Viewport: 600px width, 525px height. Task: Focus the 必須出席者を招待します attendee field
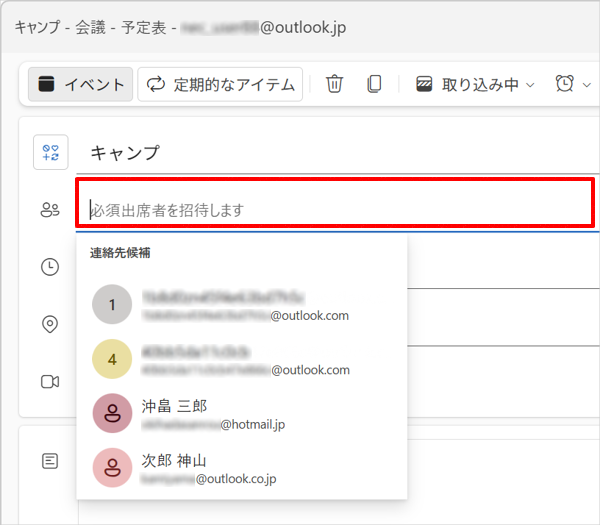pos(335,202)
